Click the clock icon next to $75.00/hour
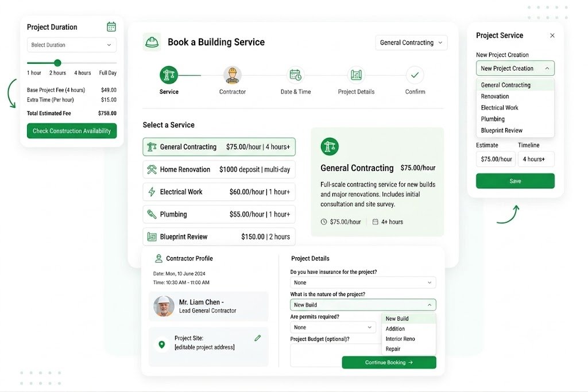Image resolution: width=588 pixels, height=392 pixels. [324, 222]
